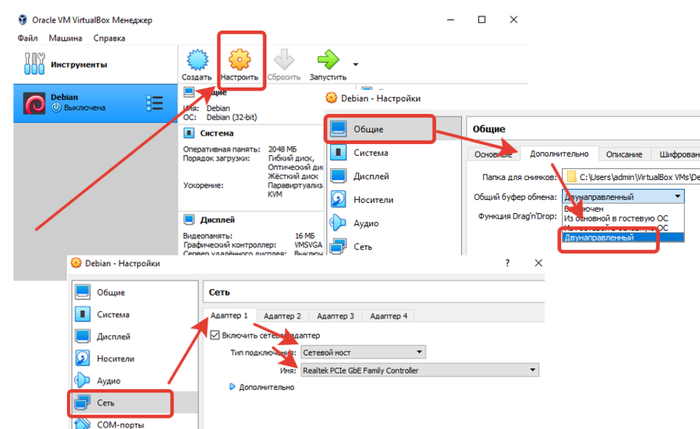The width and height of the screenshot is (700, 429).
Task: Close the VirtualBox Manager window
Action: (x=514, y=20)
